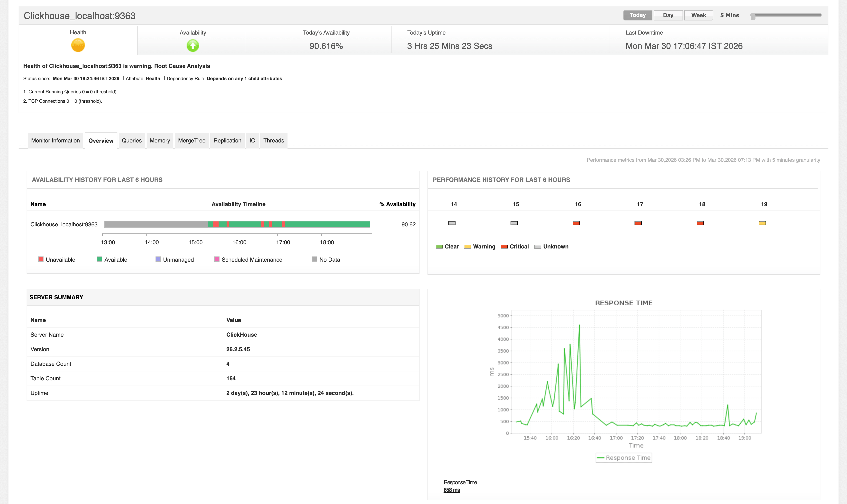The image size is (847, 504).
Task: Click the Performance History For Last 6 Hours header
Action: 501,180
